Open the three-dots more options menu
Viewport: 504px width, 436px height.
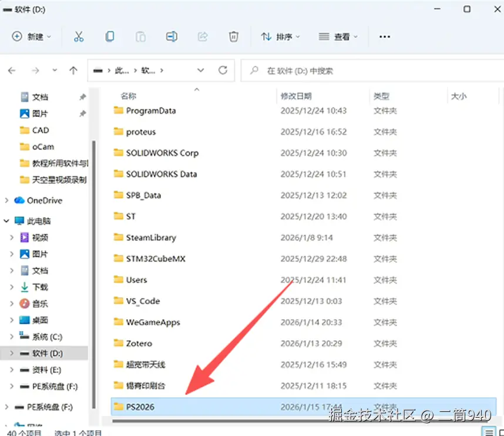[384, 36]
